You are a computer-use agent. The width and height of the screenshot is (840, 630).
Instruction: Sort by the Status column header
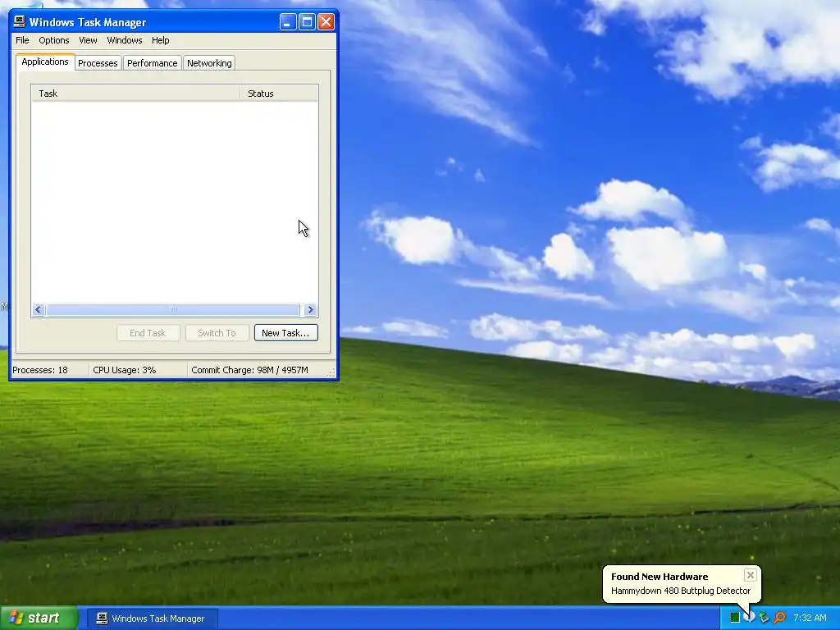tap(279, 94)
